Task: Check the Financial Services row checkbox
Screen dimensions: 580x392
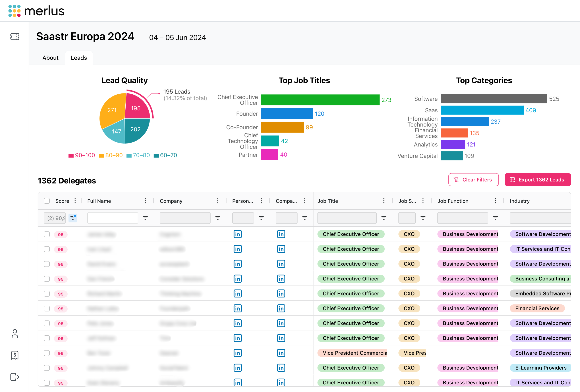Action: tap(47, 308)
